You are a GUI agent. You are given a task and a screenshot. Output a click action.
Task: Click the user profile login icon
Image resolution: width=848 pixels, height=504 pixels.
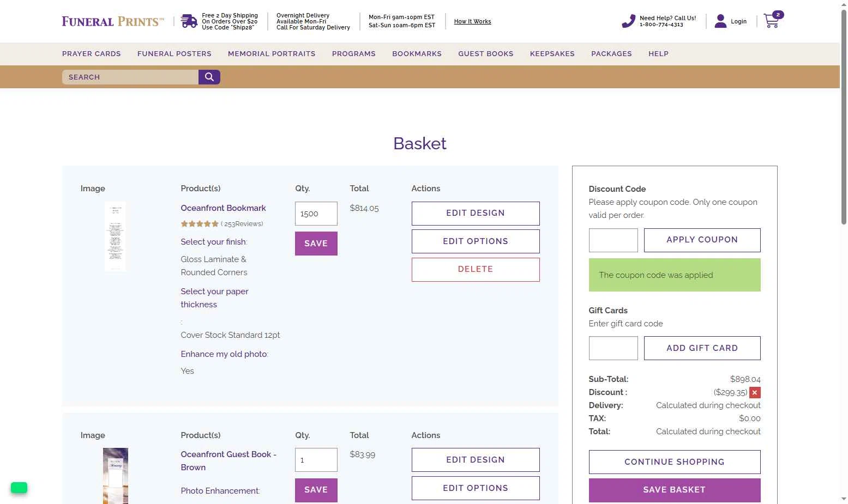[720, 21]
